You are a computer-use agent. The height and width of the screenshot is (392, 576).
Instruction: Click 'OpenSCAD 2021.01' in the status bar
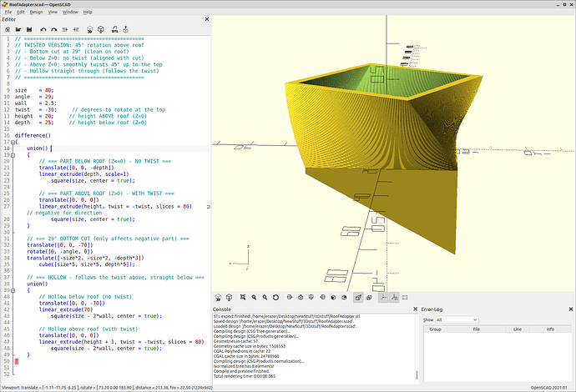(548, 388)
